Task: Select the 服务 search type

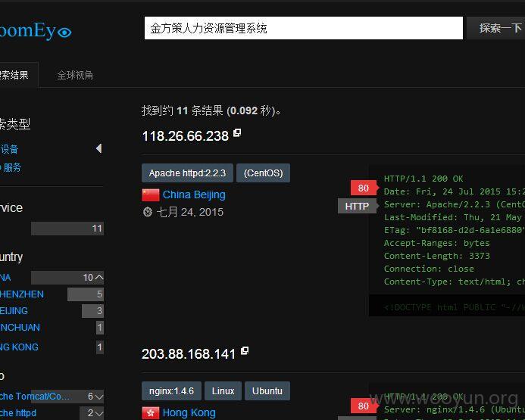Action: click(x=11, y=167)
